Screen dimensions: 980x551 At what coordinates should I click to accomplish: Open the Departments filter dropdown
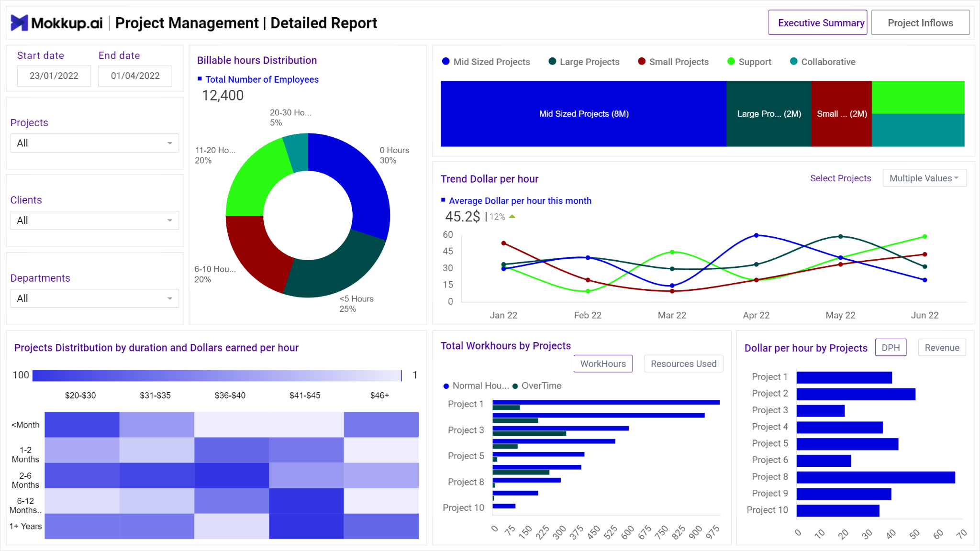[x=95, y=298]
